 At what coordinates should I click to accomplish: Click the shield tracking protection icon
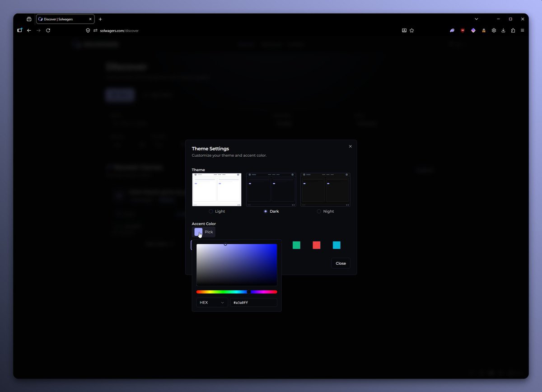(x=88, y=31)
